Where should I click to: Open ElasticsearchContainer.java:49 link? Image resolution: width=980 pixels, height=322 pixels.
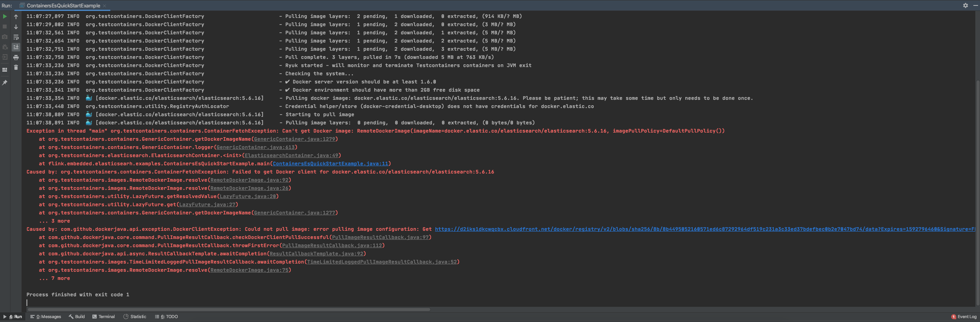[292, 156]
